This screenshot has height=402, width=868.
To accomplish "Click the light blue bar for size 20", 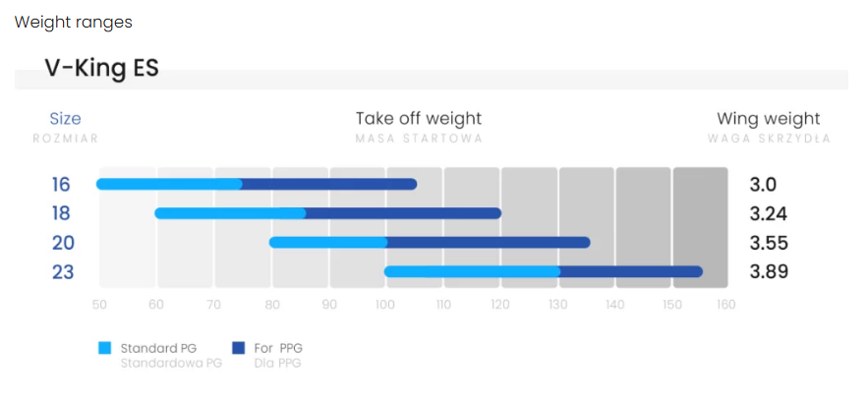I will tap(329, 243).
